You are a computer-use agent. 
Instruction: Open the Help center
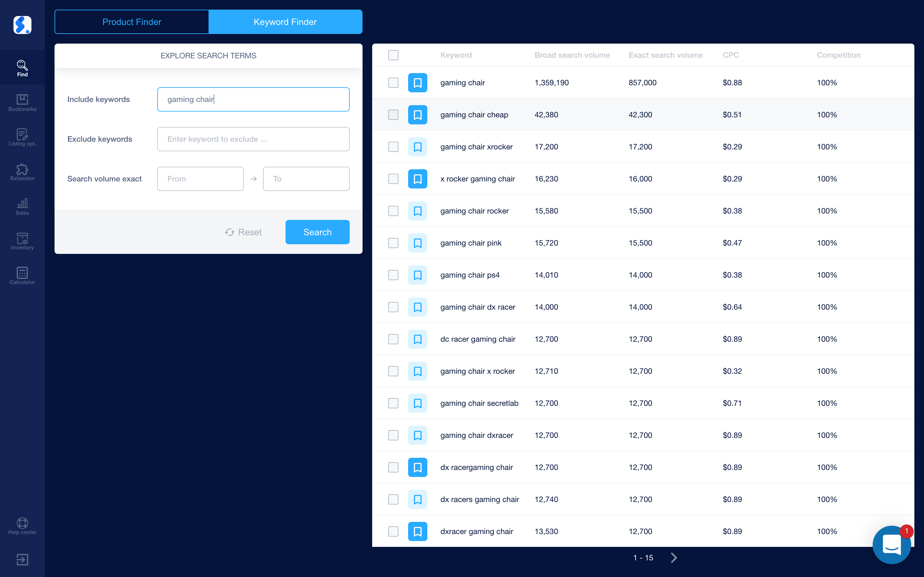coord(22,526)
